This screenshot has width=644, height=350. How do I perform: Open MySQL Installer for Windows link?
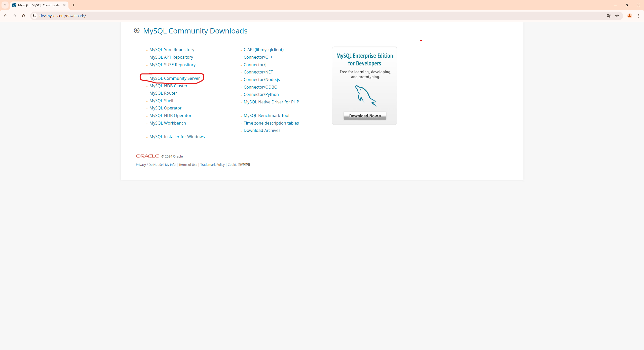[177, 137]
